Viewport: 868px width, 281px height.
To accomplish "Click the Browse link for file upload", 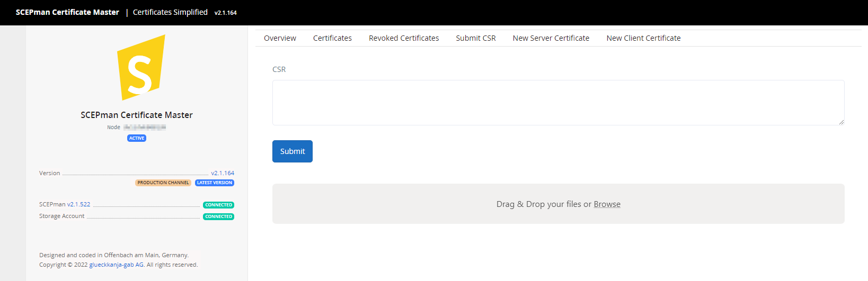I will tap(607, 204).
